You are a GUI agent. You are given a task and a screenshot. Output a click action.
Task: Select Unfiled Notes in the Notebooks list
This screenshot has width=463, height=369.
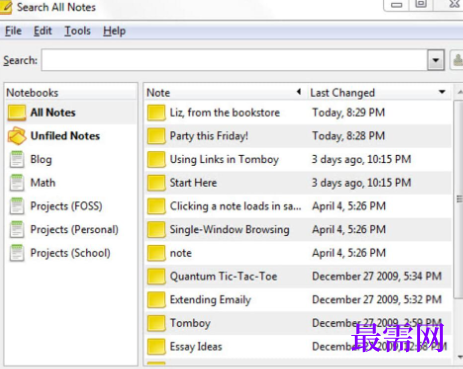point(65,136)
